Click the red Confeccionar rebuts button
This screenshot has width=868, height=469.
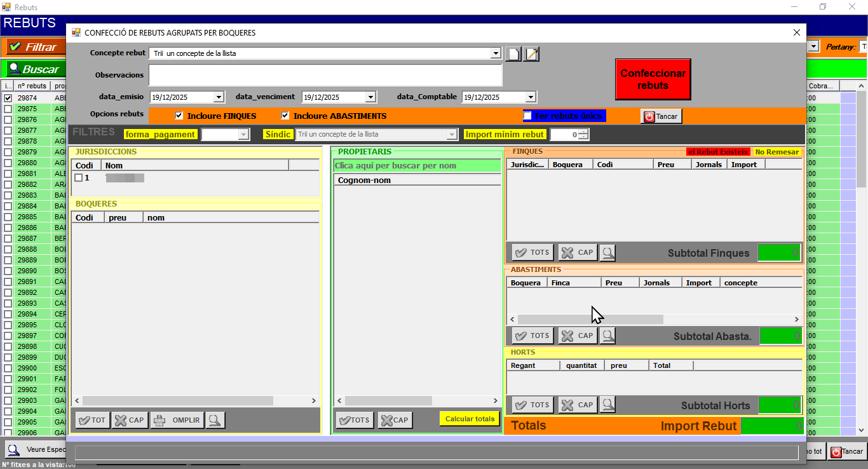[653, 79]
